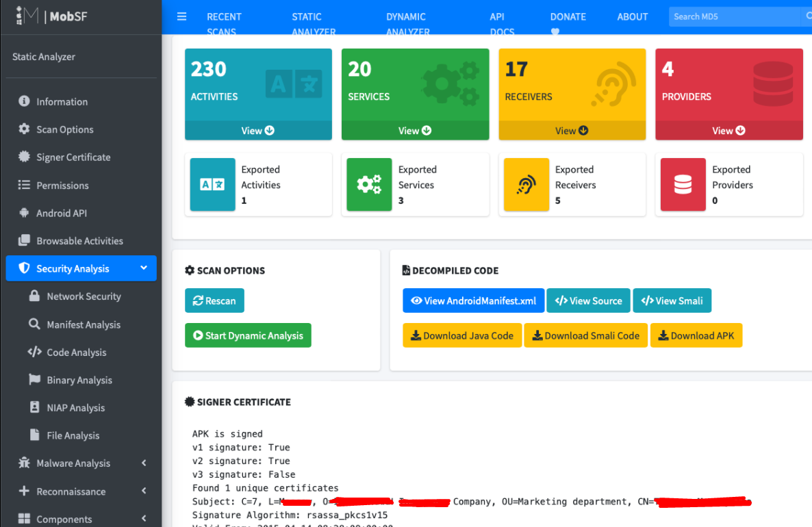Click the Rescan button
812x527 pixels.
point(214,300)
